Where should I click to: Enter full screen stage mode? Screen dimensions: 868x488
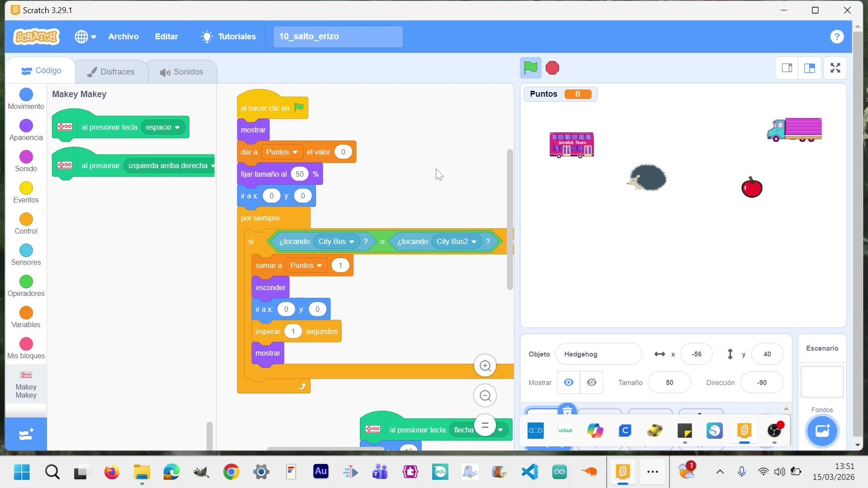tap(835, 68)
